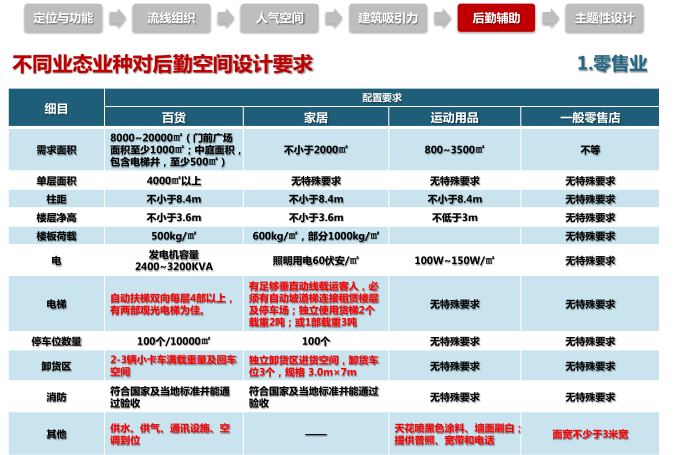Viewport: 676px width, 455px height.
Task: Click arrow between 定位与功能 and 流线组织
Action: pos(118,18)
